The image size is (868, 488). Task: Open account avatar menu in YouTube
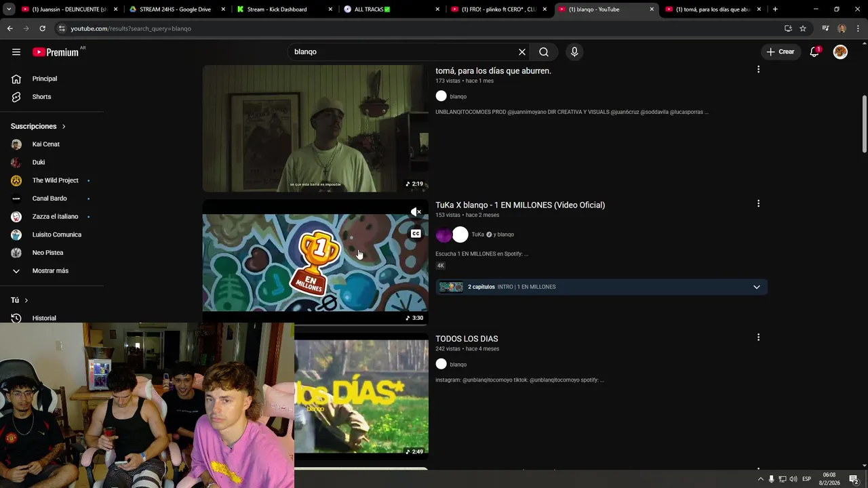tap(840, 52)
